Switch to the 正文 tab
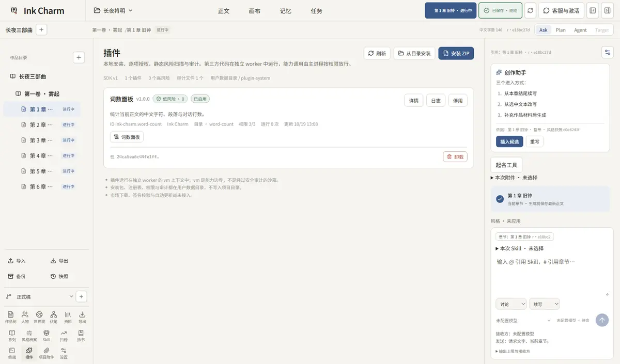This screenshot has height=364, width=620. (224, 11)
